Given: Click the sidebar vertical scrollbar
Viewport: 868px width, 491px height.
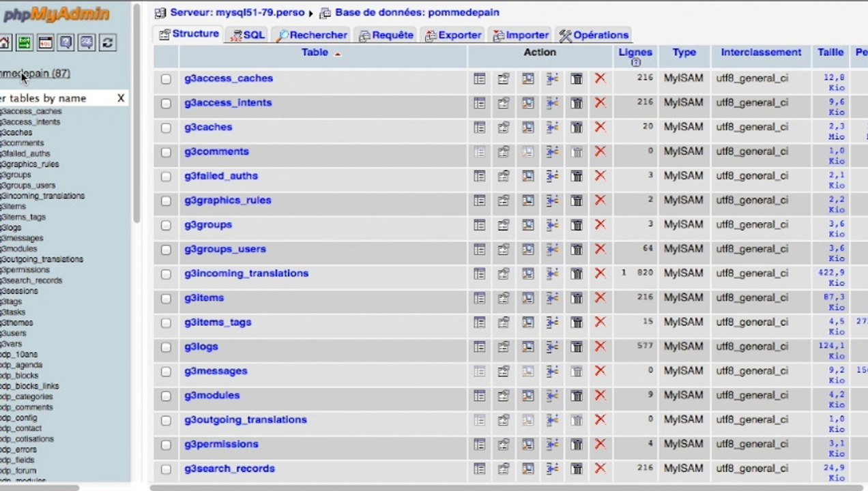Looking at the screenshot, I should tap(136, 113).
